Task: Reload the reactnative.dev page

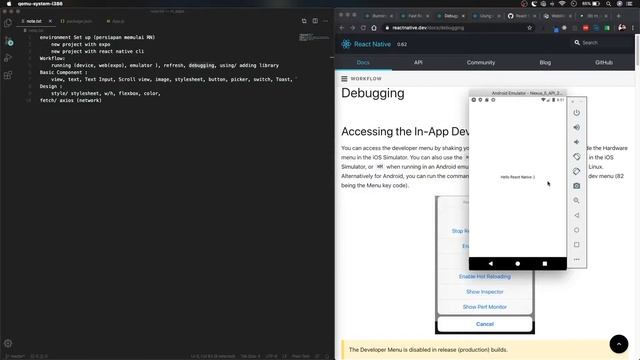Action: point(363,28)
